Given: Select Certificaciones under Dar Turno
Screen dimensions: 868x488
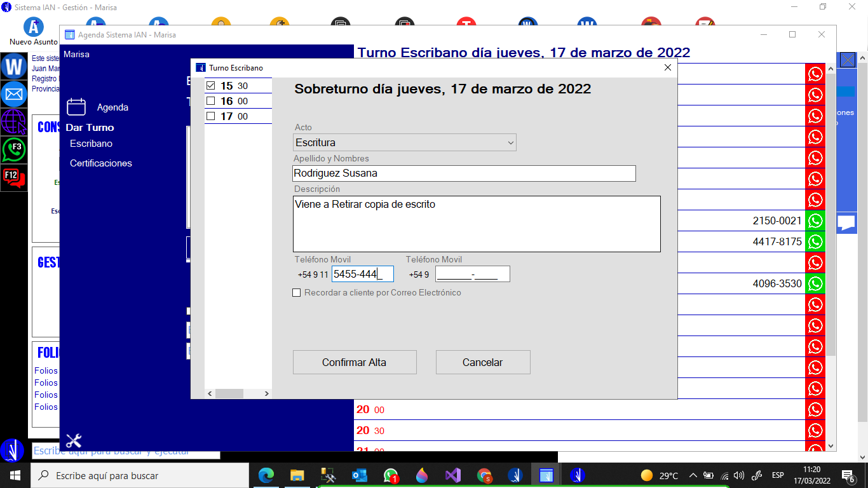Looking at the screenshot, I should 101,163.
